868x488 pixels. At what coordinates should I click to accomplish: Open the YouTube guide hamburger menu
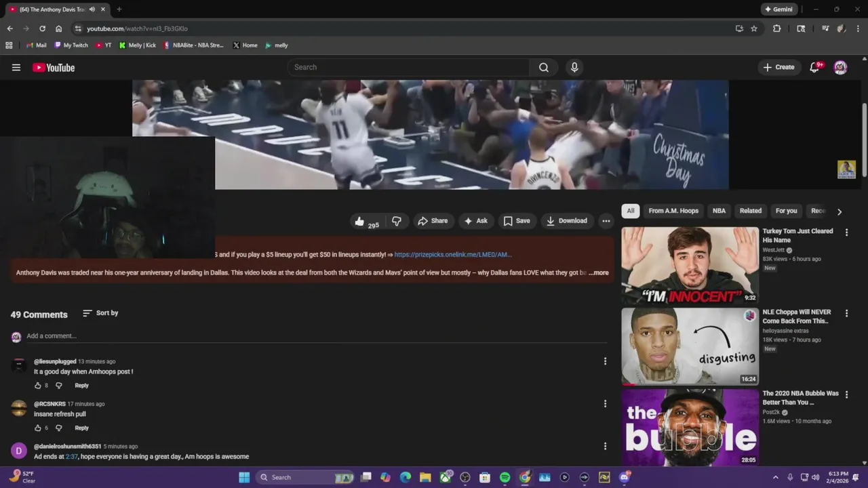[x=16, y=67]
